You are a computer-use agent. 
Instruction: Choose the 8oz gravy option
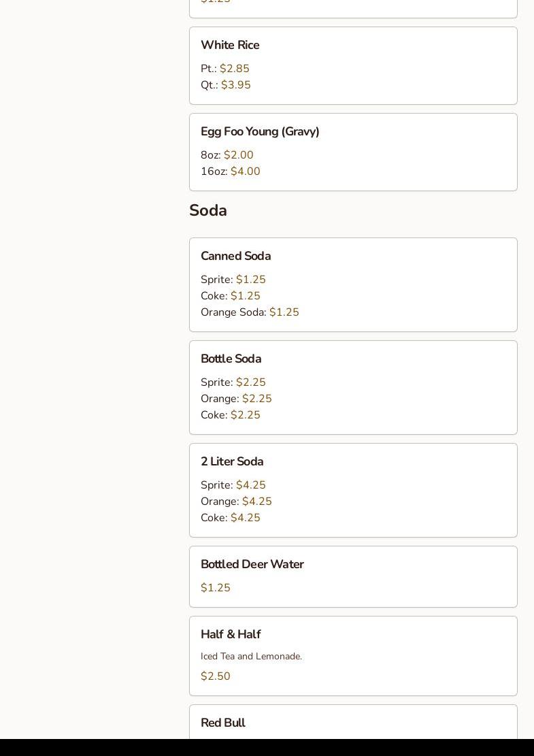click(x=227, y=155)
